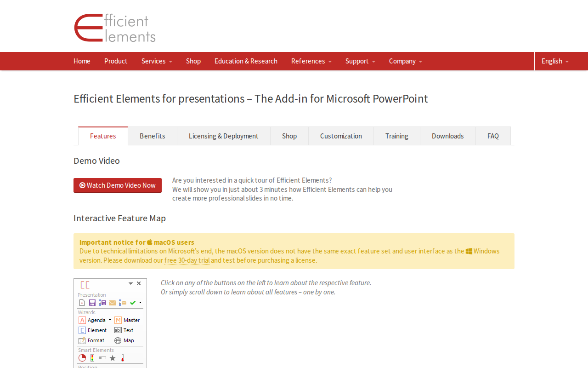Select the thermometer smart element
This screenshot has width=588, height=368.
pos(123,358)
